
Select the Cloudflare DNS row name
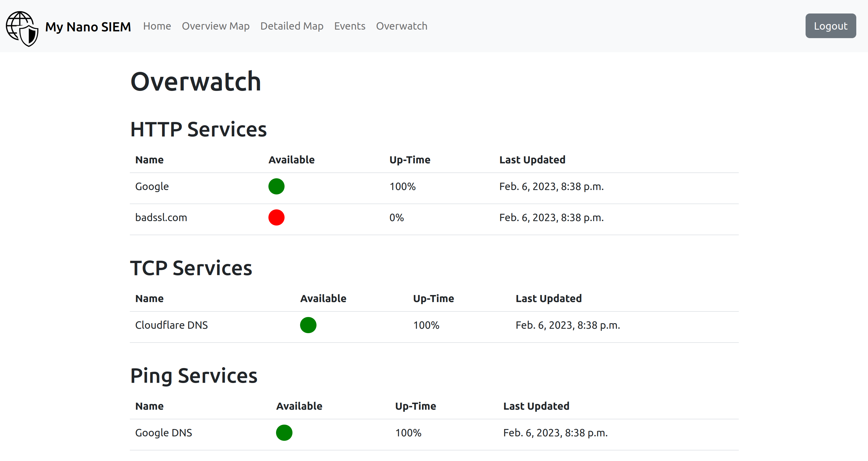click(171, 325)
